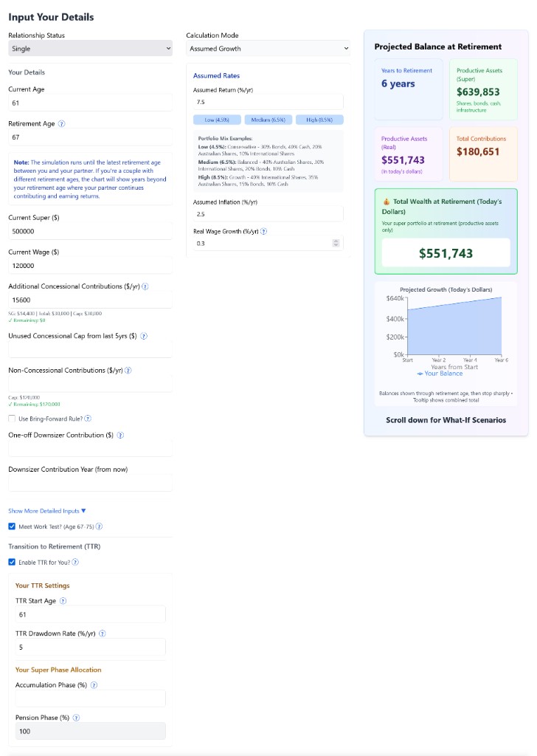The width and height of the screenshot is (537, 756).
Task: Open Bring-Forward Rule help icon
Action: tap(88, 419)
